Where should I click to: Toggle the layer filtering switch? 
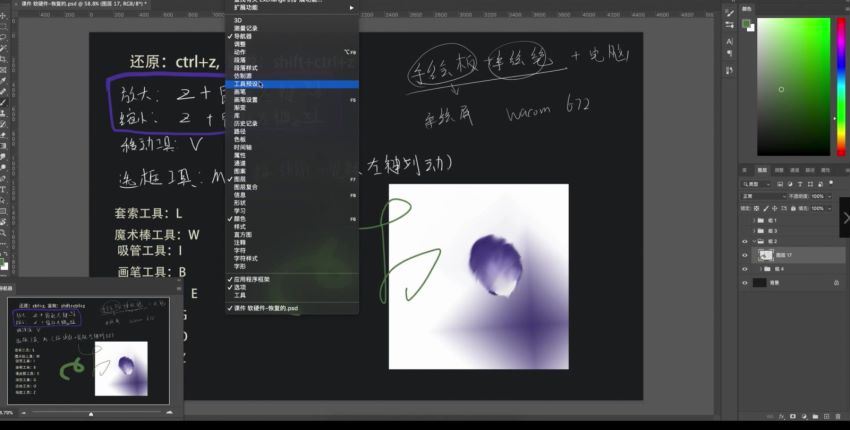click(x=831, y=183)
